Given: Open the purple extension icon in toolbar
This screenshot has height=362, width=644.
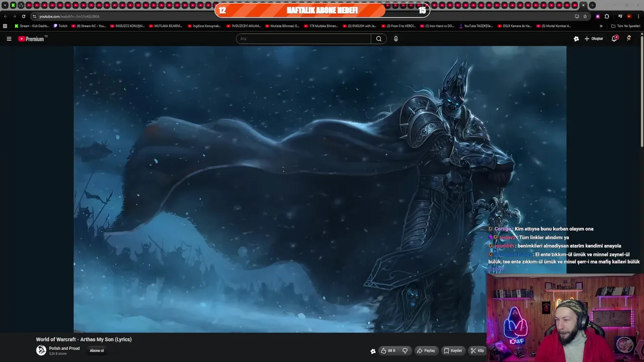Looking at the screenshot, I should click(x=598, y=16).
